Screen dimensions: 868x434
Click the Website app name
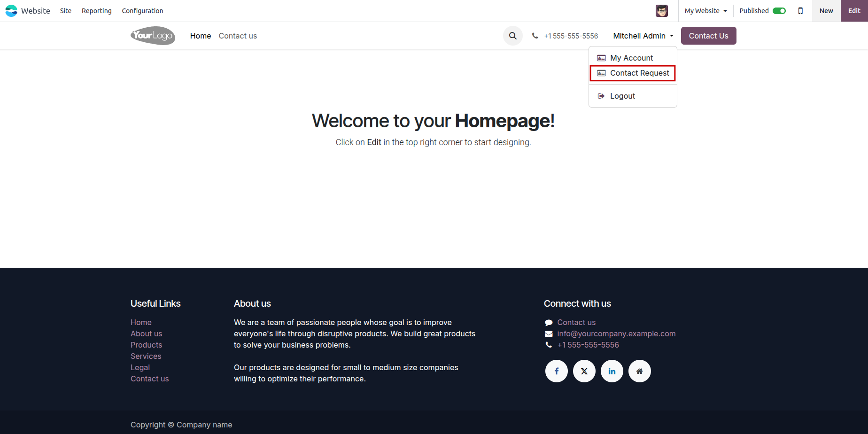point(36,11)
